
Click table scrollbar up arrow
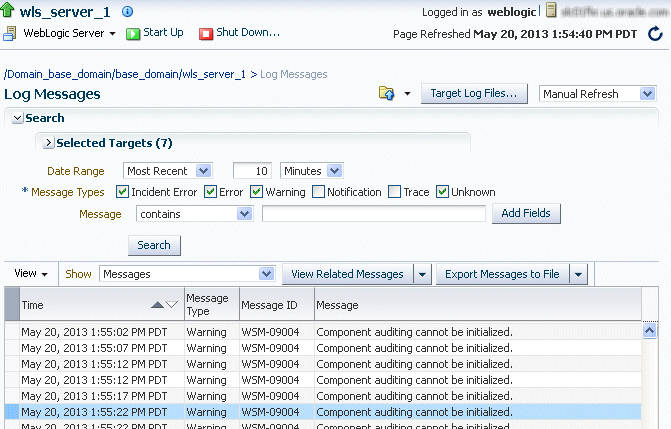650,330
